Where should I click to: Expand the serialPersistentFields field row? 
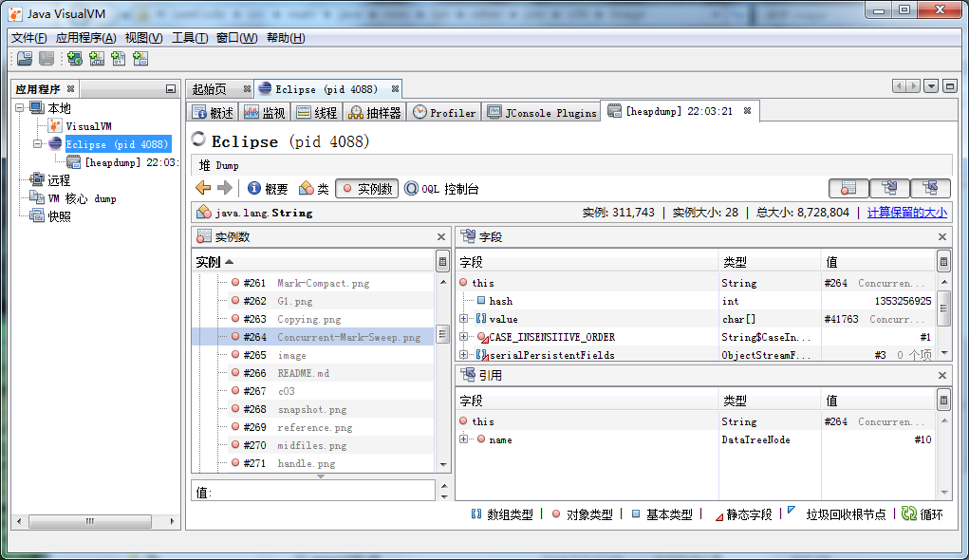(463, 355)
